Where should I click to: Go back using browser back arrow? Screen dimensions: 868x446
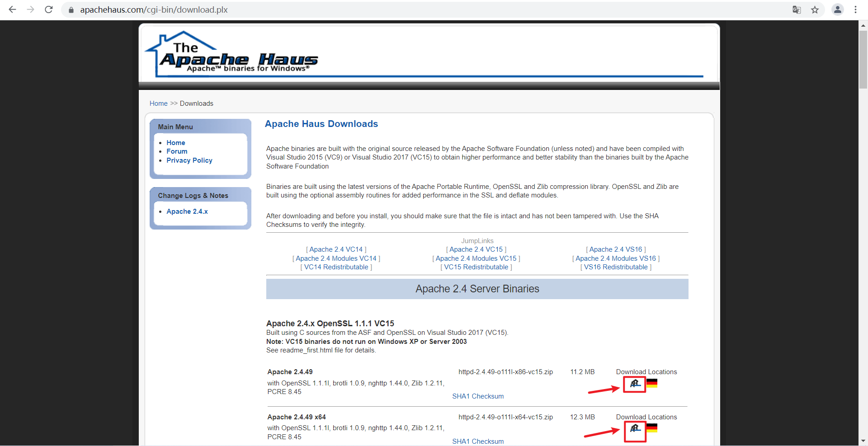pyautogui.click(x=12, y=9)
